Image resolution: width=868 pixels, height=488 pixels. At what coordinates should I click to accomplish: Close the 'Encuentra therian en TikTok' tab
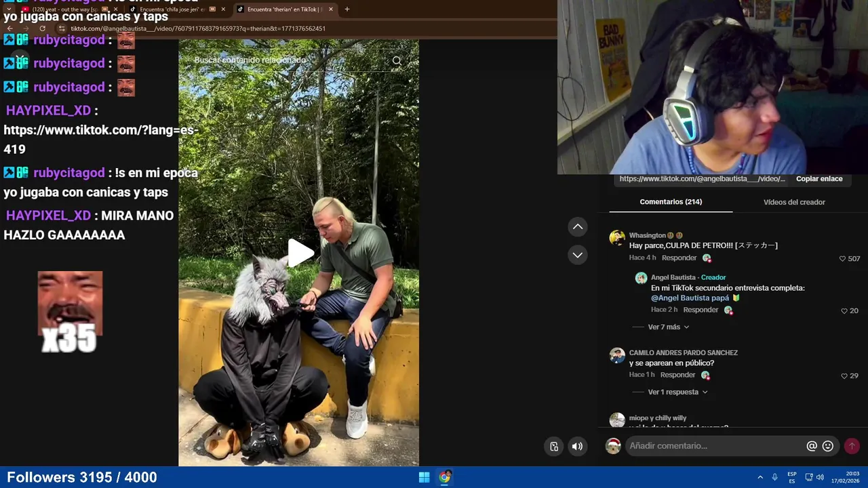331,9
